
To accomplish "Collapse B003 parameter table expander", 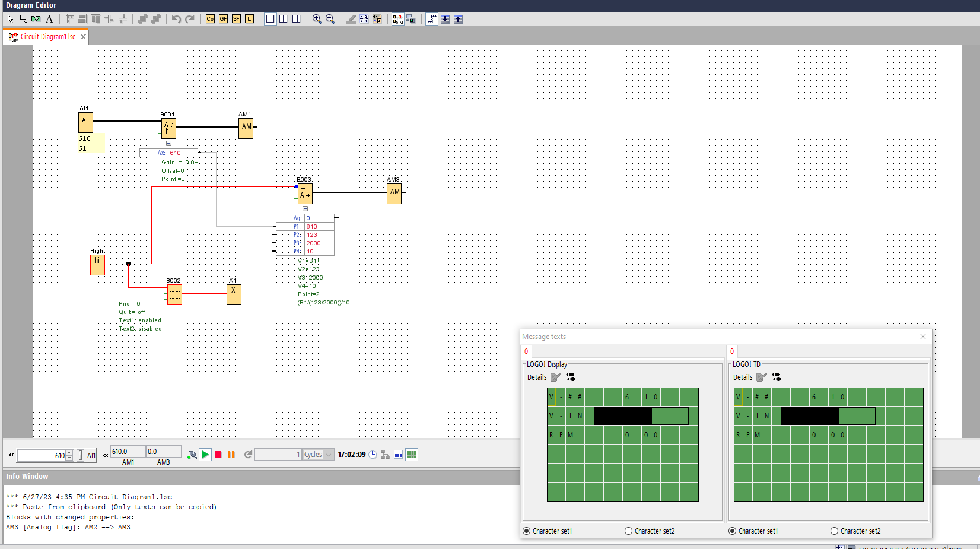I will coord(305,208).
